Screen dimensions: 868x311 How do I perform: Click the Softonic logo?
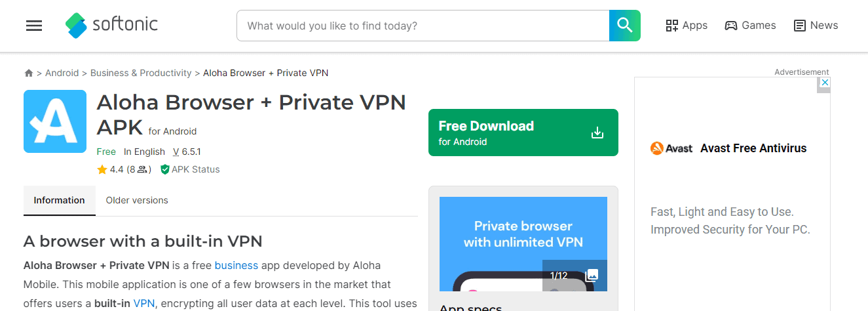(x=112, y=26)
